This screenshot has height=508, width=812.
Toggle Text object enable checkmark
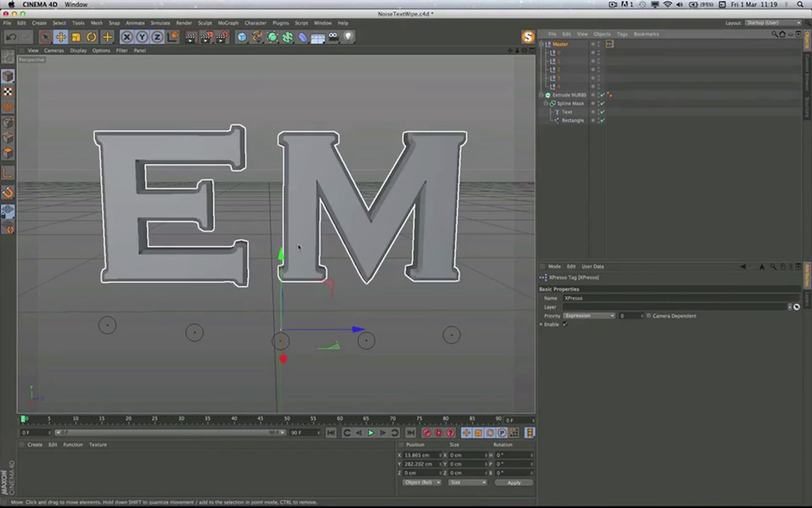click(602, 112)
